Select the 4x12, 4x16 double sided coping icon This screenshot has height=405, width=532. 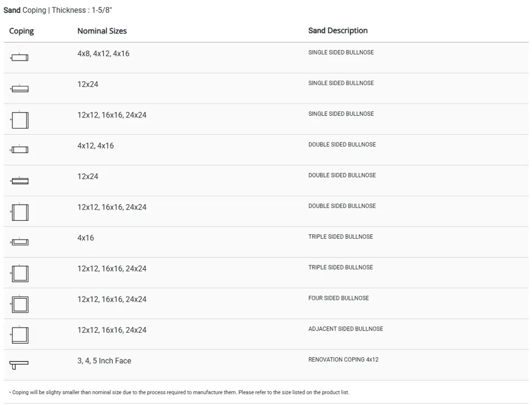(x=19, y=150)
